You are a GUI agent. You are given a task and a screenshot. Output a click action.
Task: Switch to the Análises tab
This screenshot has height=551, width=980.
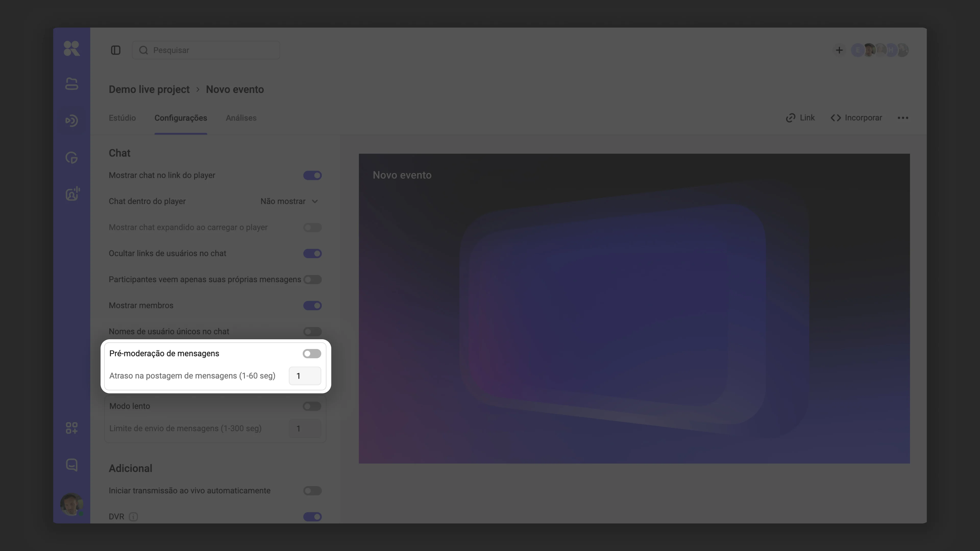tap(241, 118)
